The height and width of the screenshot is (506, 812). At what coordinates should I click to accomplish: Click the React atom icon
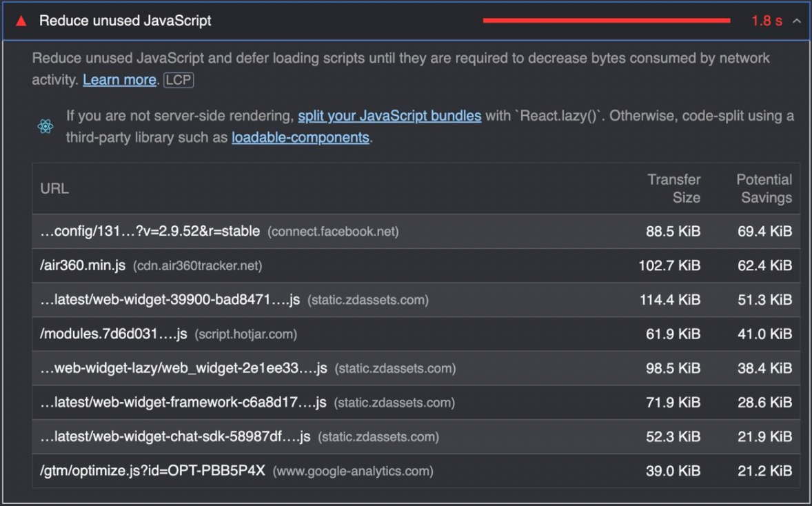click(x=45, y=127)
